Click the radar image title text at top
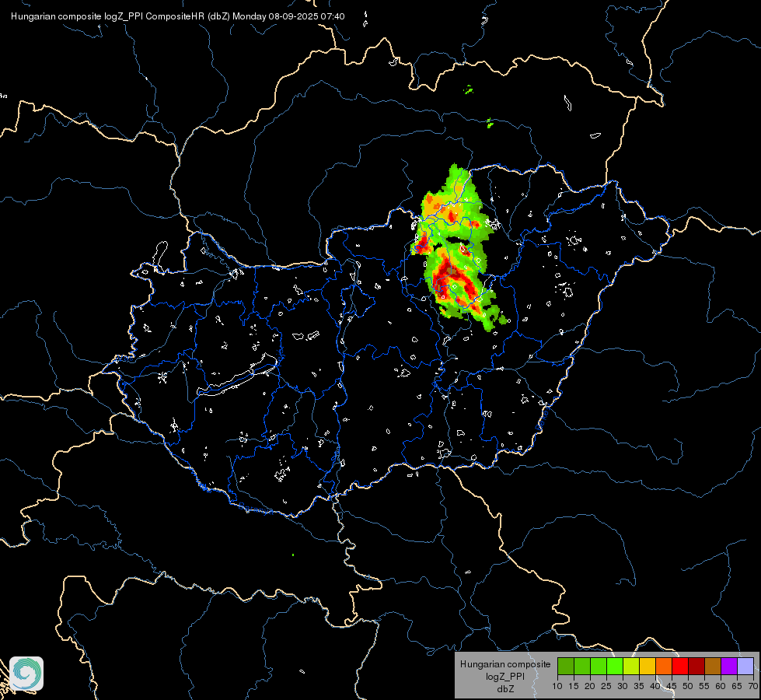Viewport: 761px width, 700px height. tap(178, 16)
